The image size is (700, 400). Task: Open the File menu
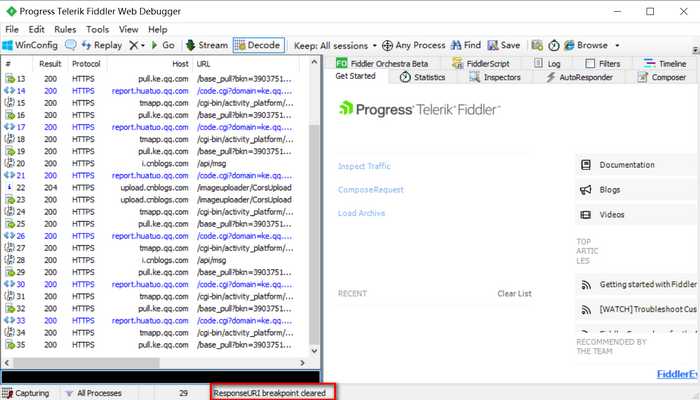[x=12, y=29]
